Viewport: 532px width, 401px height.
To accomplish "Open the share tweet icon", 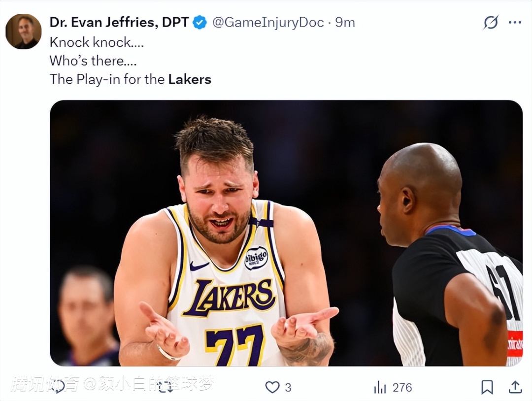I will [515, 387].
